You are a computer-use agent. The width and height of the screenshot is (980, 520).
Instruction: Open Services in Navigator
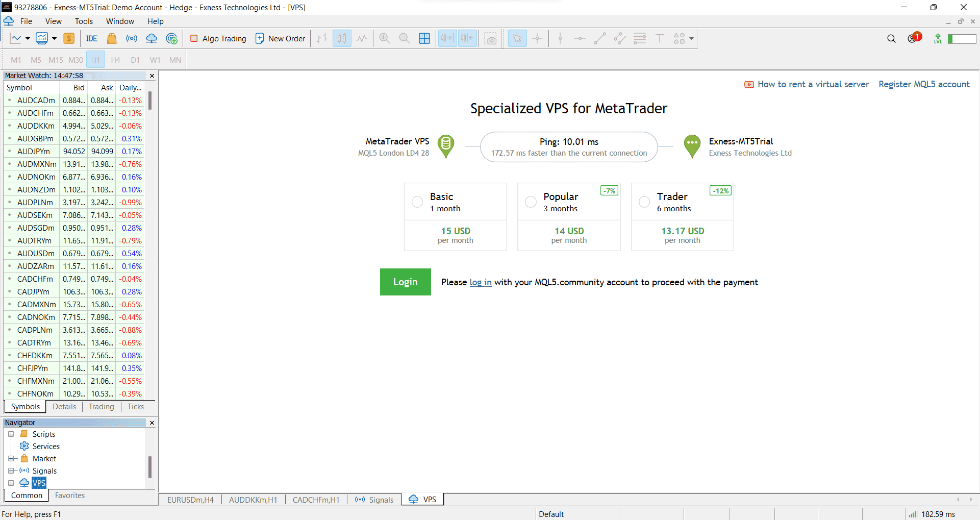(46, 446)
